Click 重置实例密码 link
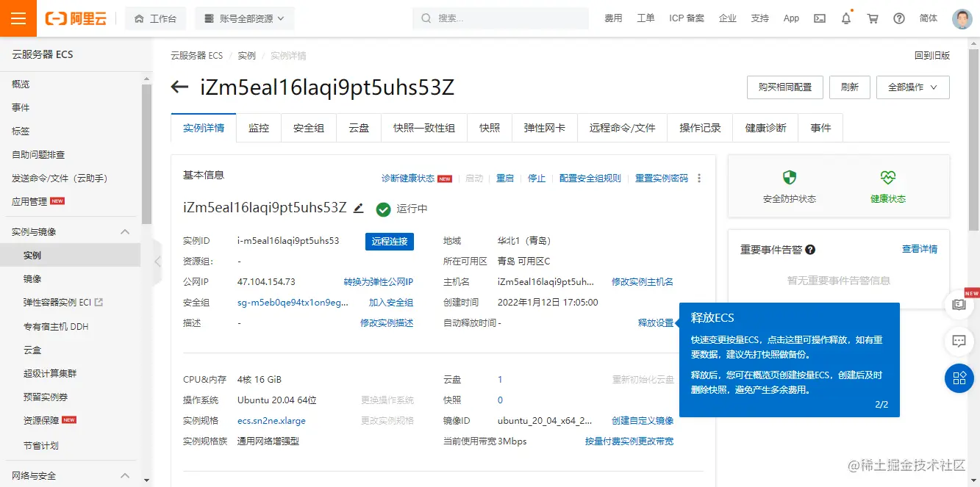Screen dimensions: 980x487 [662, 178]
